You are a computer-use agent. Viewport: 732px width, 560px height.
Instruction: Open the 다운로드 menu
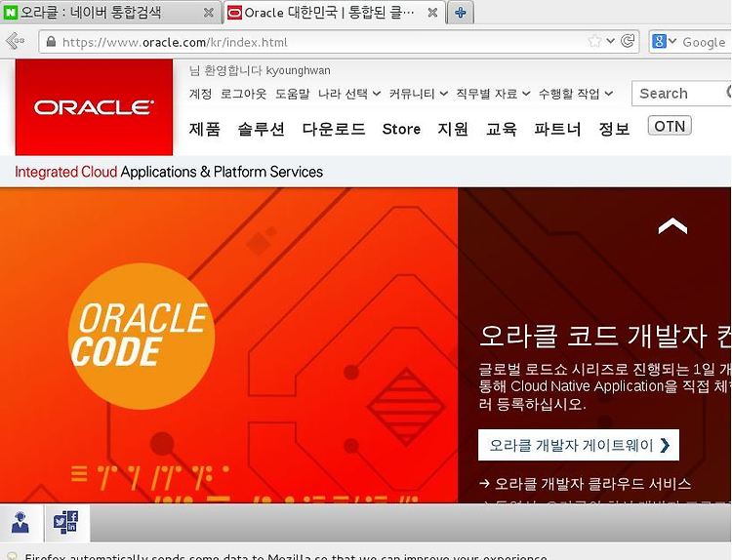point(334,129)
